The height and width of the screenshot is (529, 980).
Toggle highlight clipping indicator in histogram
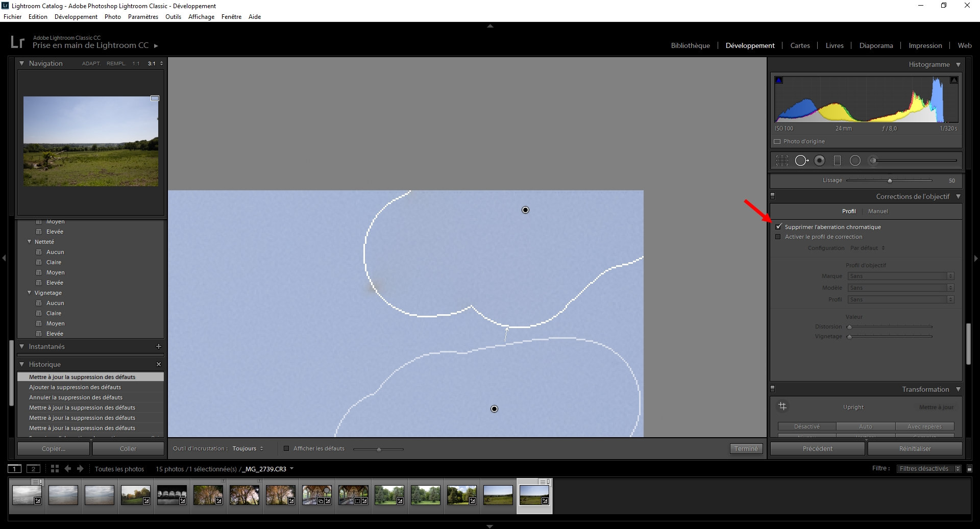(953, 80)
